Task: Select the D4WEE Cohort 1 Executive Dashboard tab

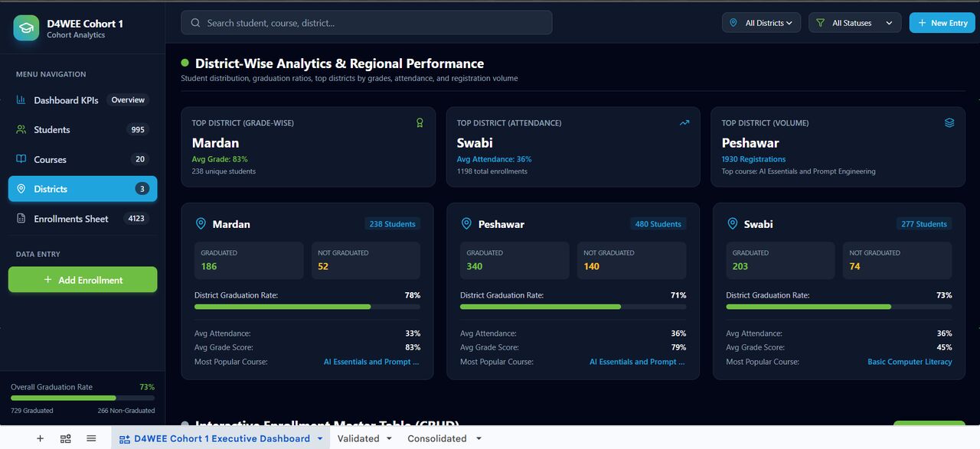Action: pos(222,438)
